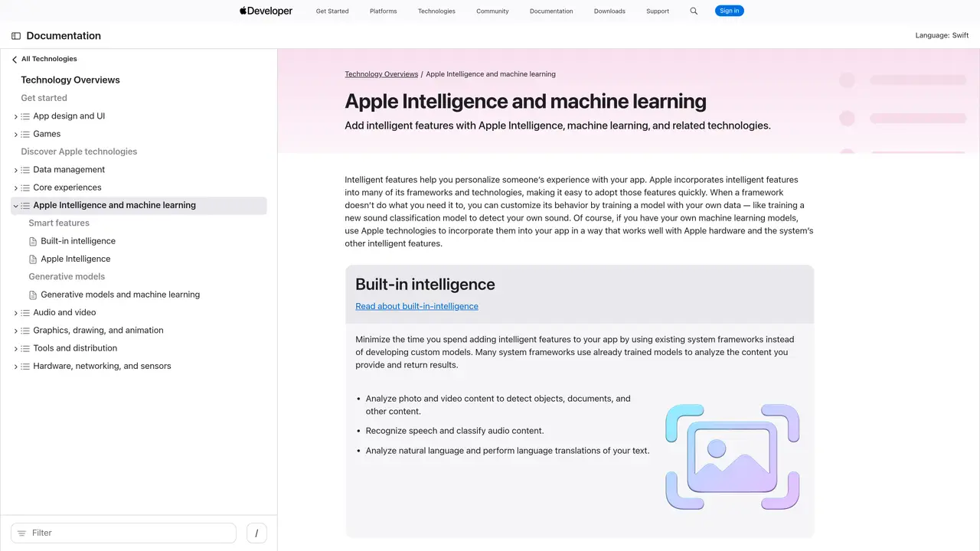The height and width of the screenshot is (551, 980).
Task: Click the Technology Overviews breadcrumb link
Action: pyautogui.click(x=381, y=74)
